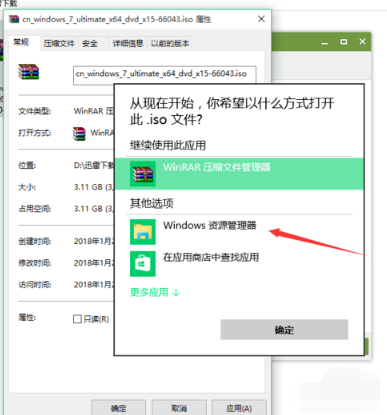Select WinRAR 压缩文件管理器 option

pos(239,174)
